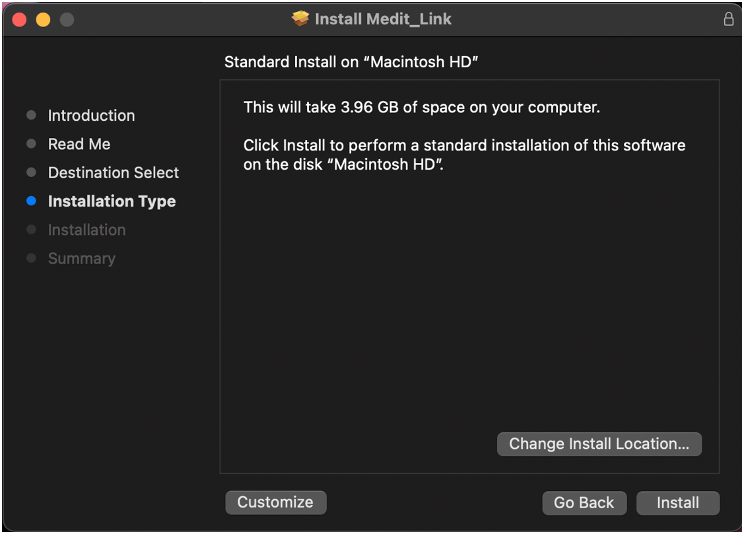745x534 pixels.
Task: Click the dimmed bullet beside Summary step
Action: click(x=31, y=258)
